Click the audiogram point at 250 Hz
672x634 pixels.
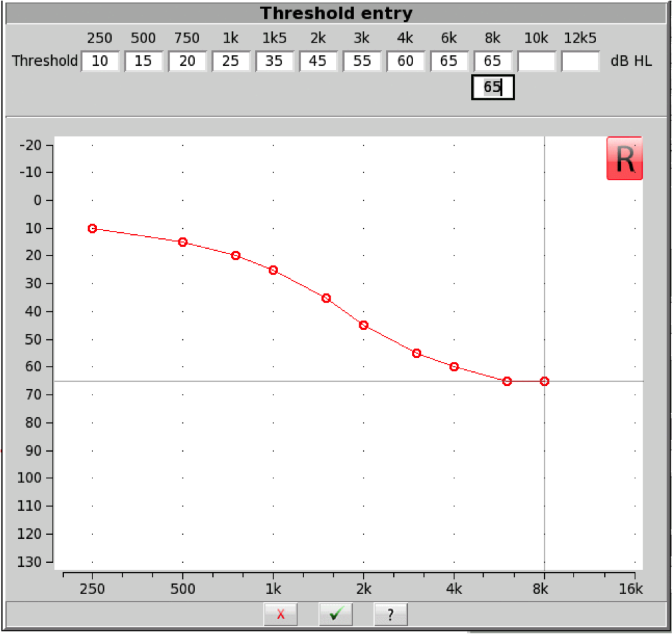point(92,228)
